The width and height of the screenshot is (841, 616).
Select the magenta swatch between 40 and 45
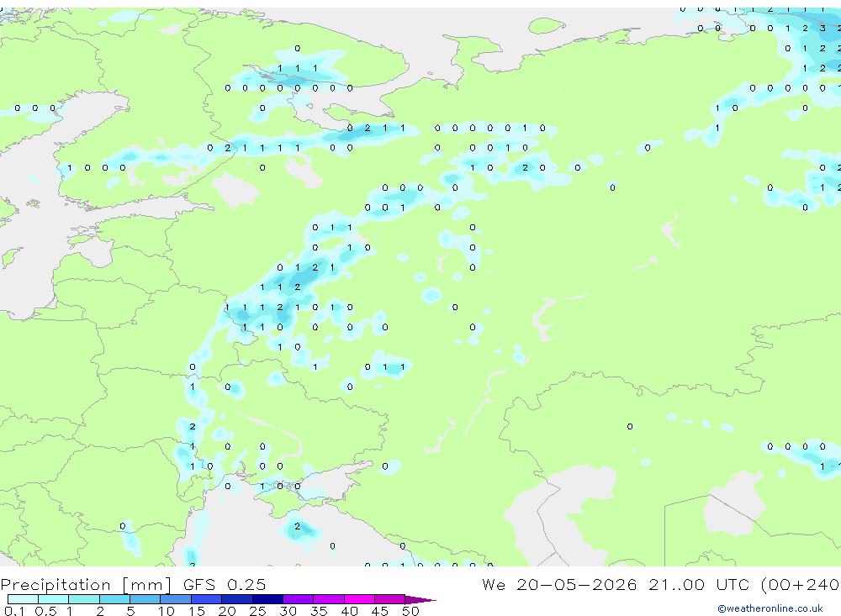[x=359, y=599]
